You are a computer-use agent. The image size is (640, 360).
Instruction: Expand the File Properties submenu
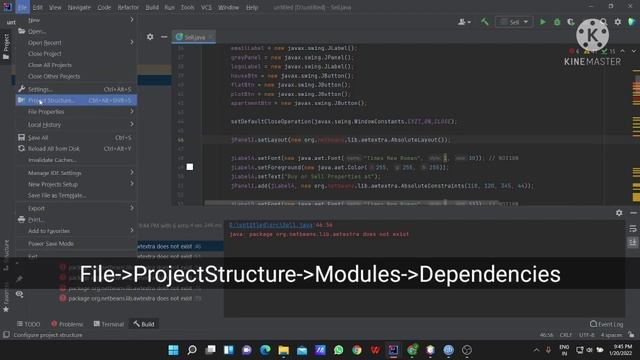(76, 111)
